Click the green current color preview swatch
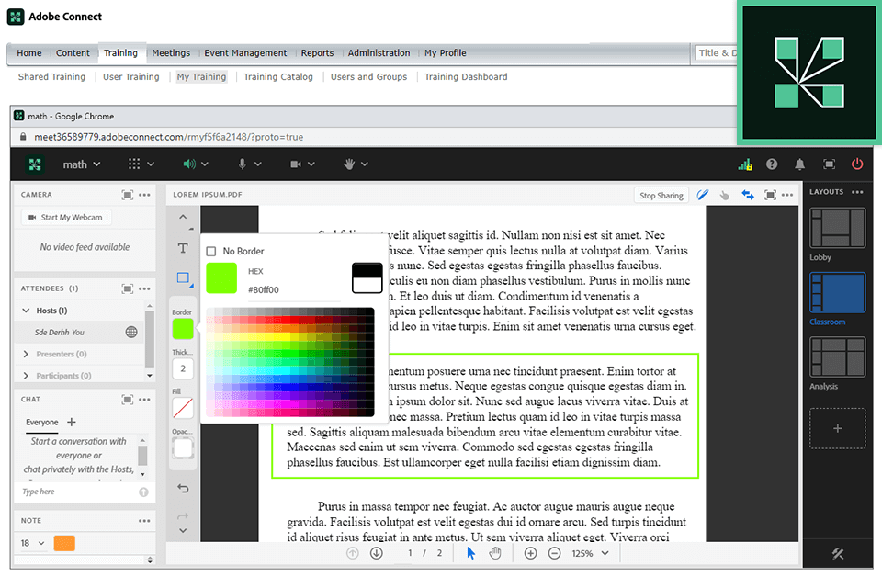 221,278
